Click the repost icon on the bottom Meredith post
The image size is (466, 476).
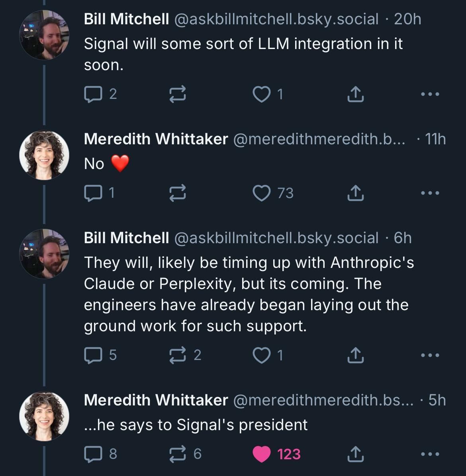(177, 454)
